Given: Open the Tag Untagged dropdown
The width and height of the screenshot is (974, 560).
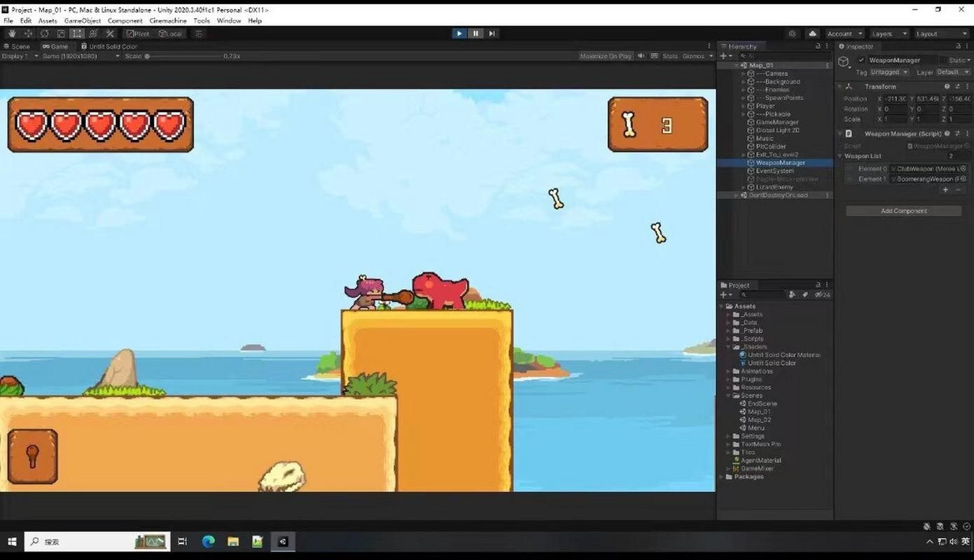Looking at the screenshot, I should pyautogui.click(x=889, y=72).
